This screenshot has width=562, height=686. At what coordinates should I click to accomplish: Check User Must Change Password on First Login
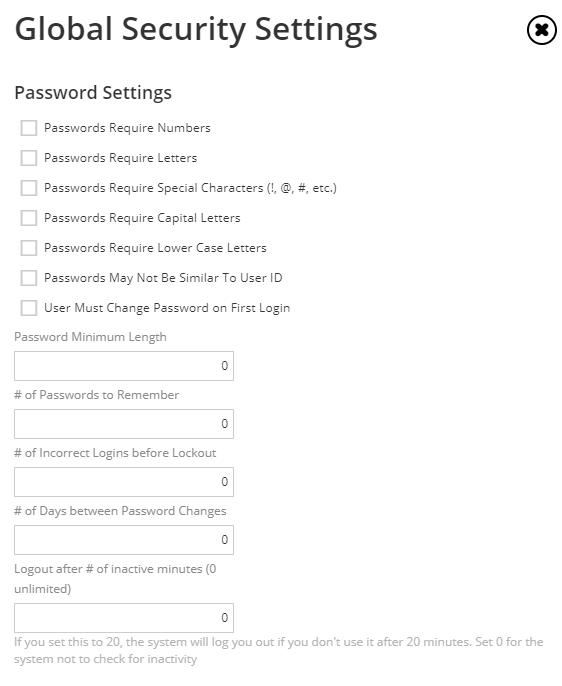point(29,308)
